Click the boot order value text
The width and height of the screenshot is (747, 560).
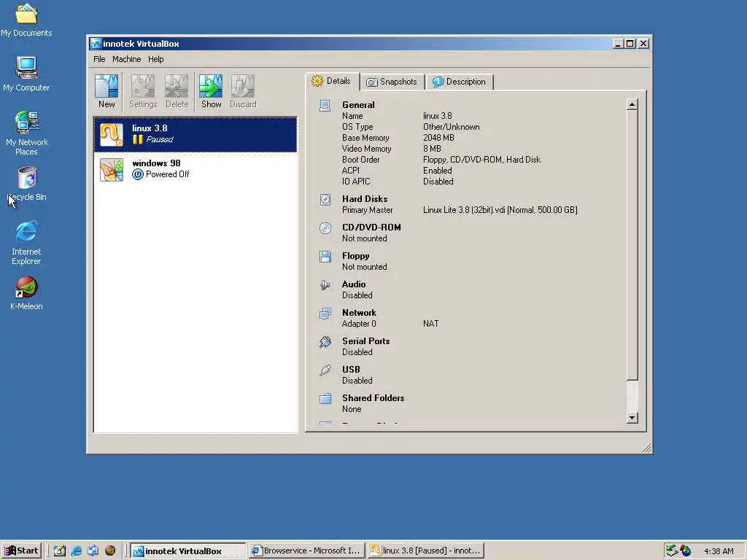click(x=481, y=160)
